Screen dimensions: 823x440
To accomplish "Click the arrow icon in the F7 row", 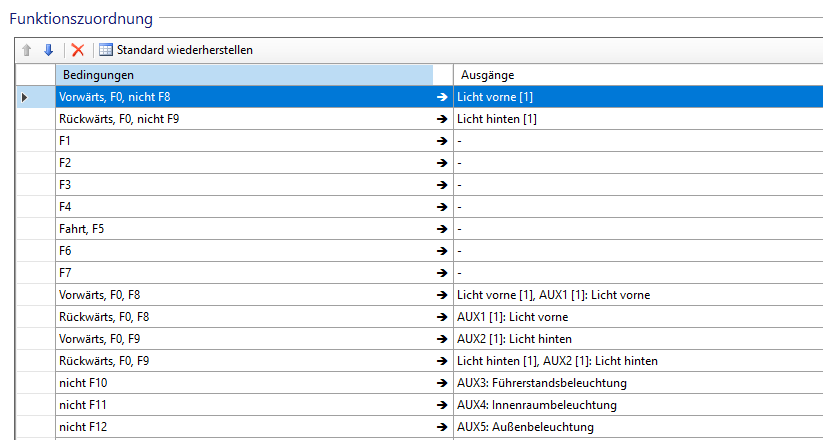I will pos(442,273).
